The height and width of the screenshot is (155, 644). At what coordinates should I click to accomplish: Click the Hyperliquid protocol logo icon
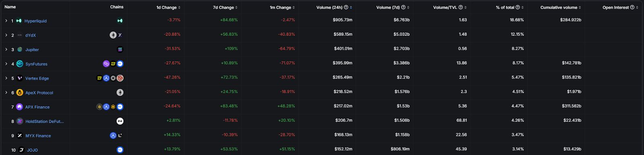19,21
